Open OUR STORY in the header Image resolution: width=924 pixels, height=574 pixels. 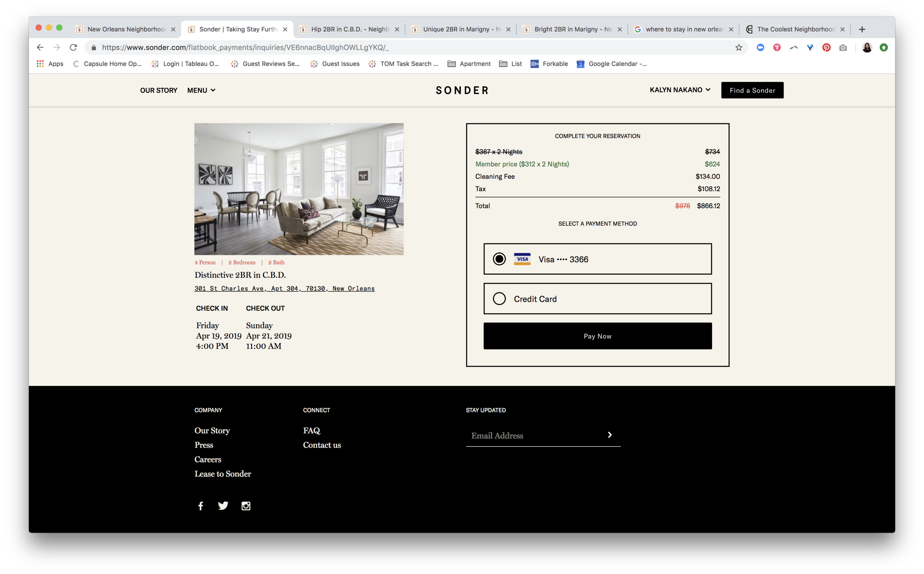[x=158, y=90]
